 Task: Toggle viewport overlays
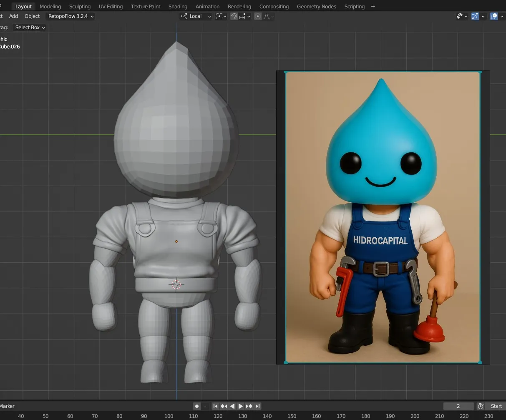click(x=494, y=16)
